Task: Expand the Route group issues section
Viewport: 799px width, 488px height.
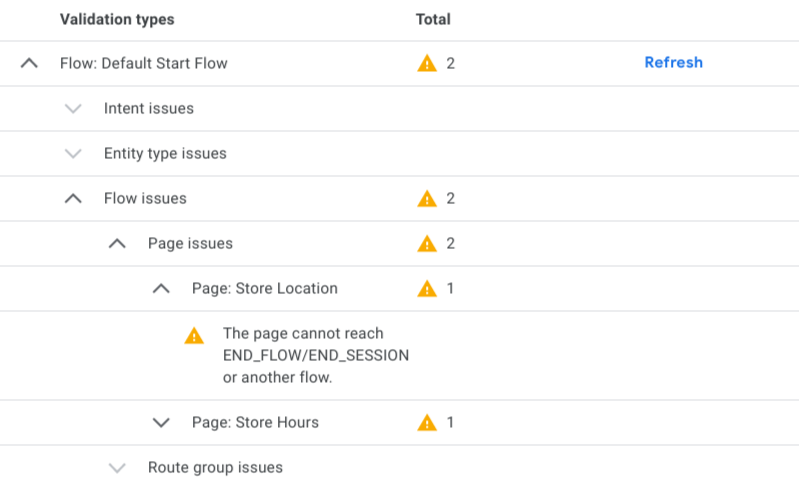Action: pos(117,467)
